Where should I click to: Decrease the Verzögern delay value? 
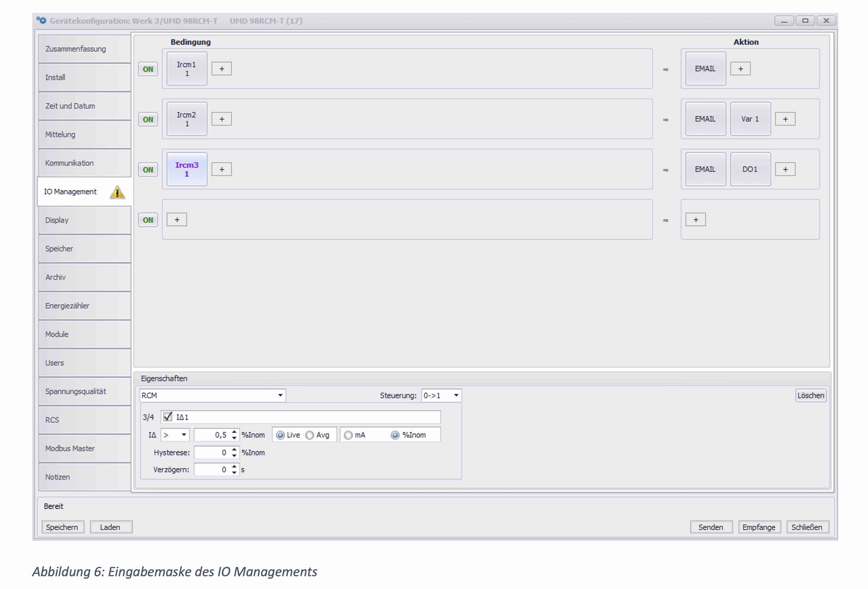click(x=234, y=473)
